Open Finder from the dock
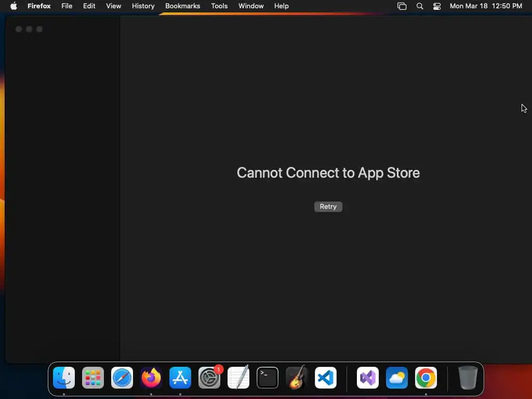Viewport: 532px width, 399px height. pos(64,378)
